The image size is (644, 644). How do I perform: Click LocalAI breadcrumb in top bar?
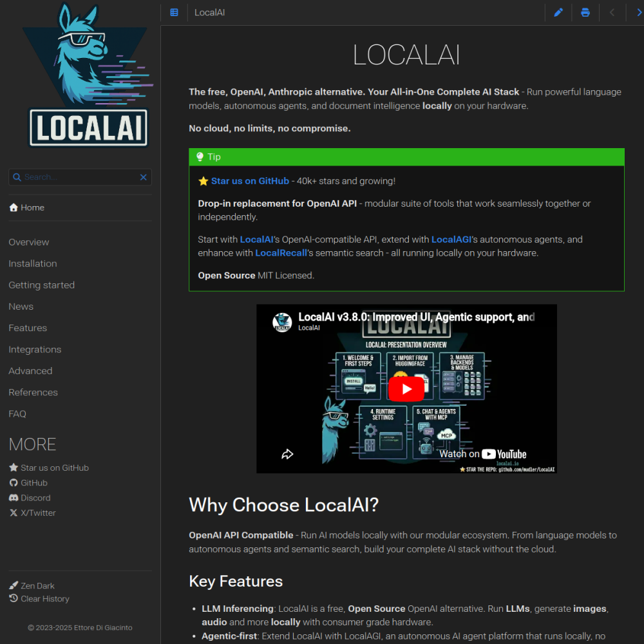pyautogui.click(x=209, y=13)
